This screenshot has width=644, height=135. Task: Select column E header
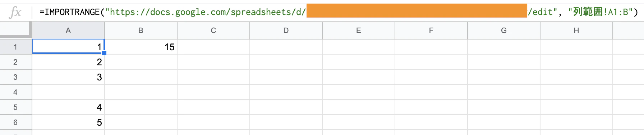(359, 31)
